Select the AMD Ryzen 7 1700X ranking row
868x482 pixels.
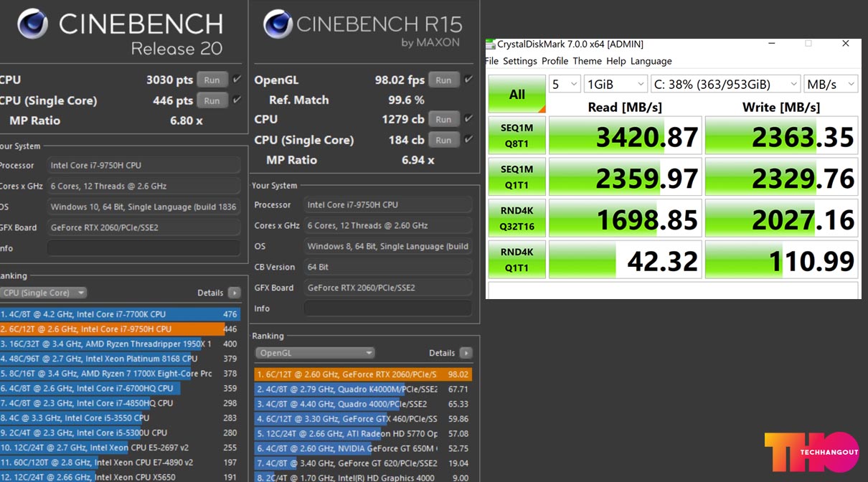tap(120, 374)
